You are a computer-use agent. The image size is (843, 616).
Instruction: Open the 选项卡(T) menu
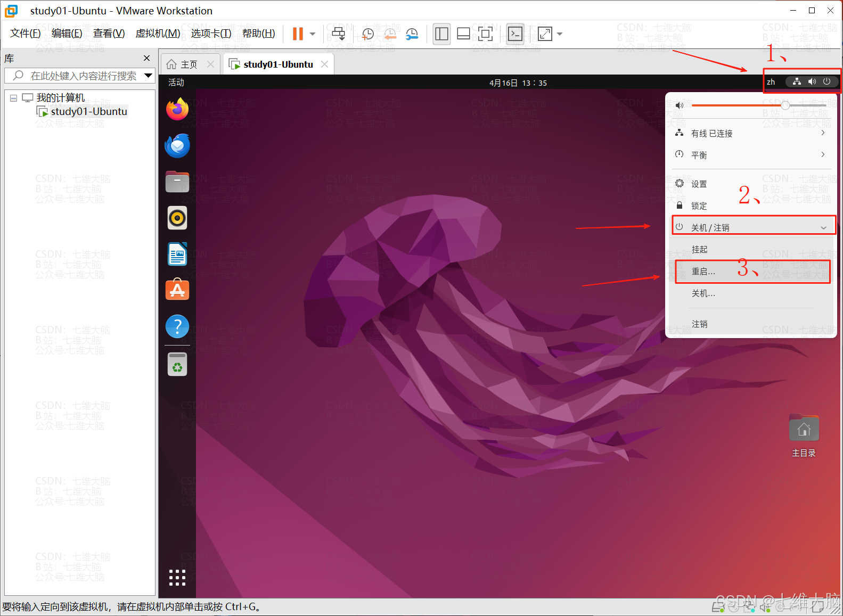tap(211, 34)
